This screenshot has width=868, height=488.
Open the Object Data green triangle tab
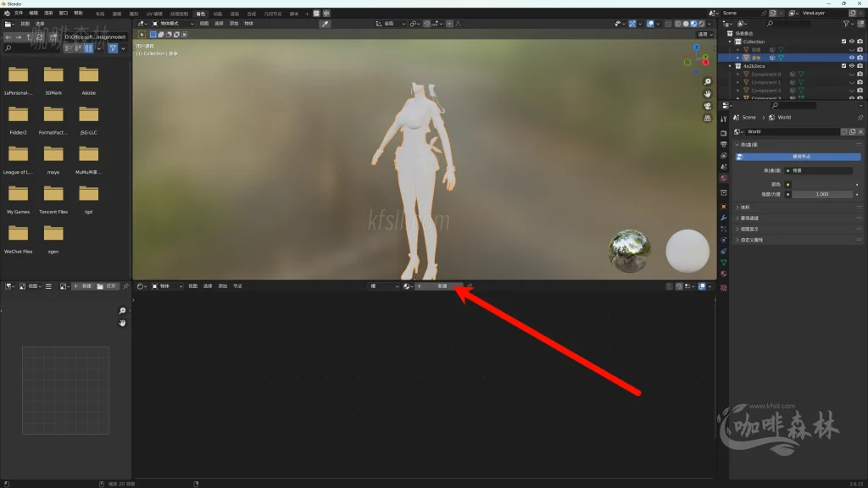[724, 263]
